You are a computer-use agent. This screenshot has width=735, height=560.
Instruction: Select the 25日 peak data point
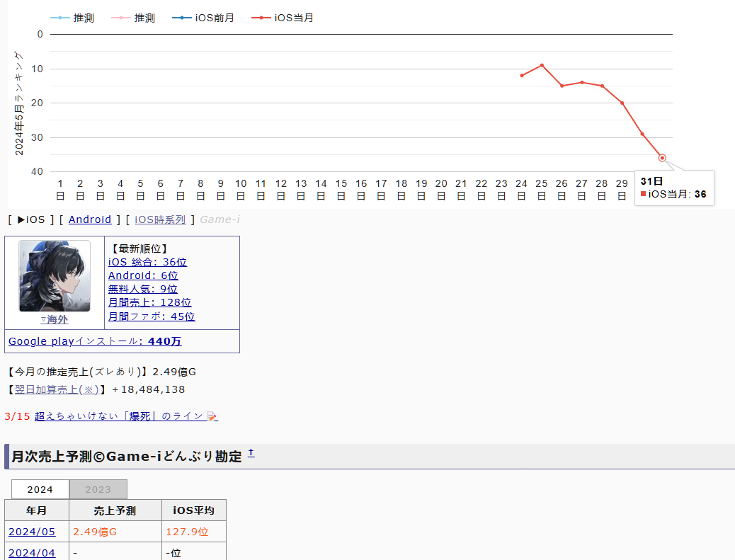click(542, 65)
